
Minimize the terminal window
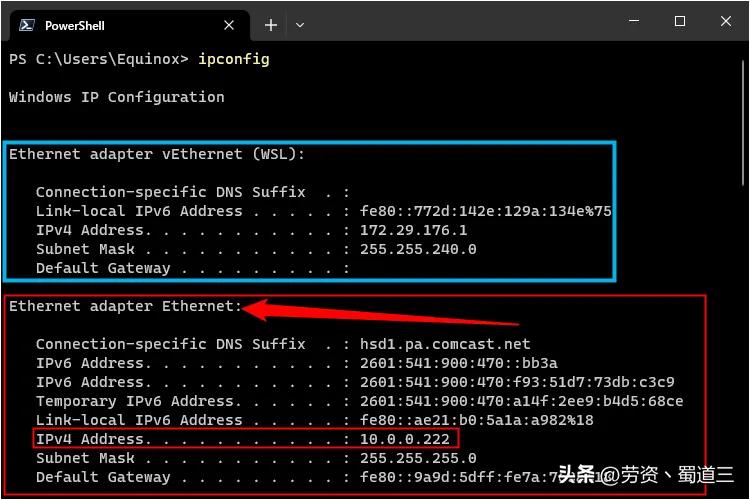tap(634, 21)
